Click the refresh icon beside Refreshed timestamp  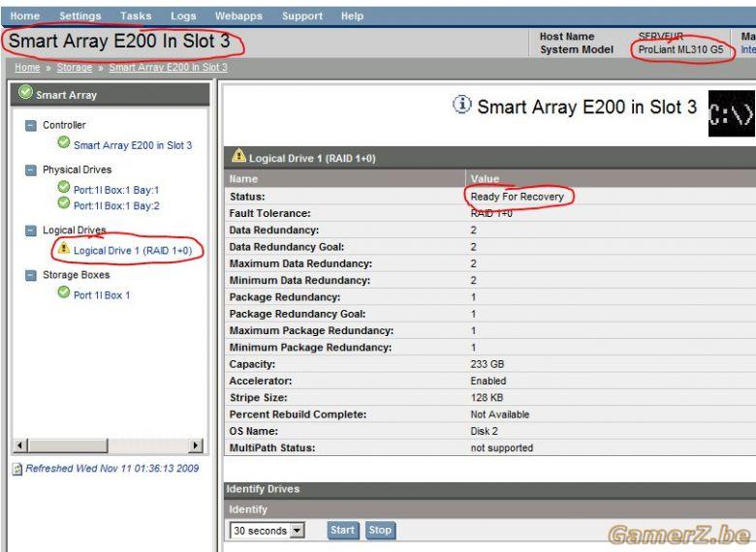point(17,469)
